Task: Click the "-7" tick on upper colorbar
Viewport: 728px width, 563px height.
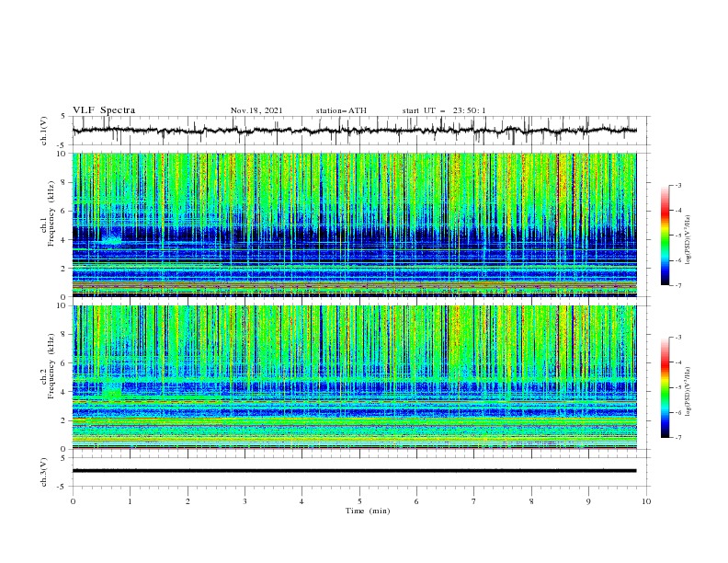Action: [x=678, y=285]
